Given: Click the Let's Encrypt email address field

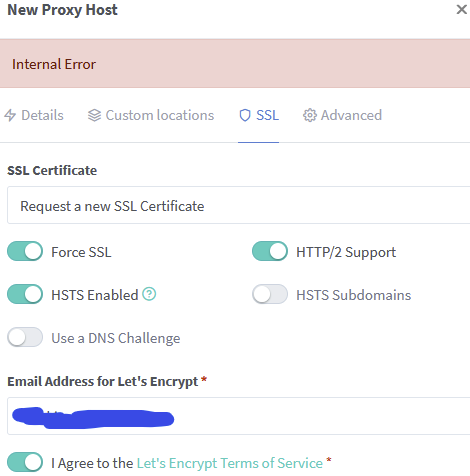Looking at the screenshot, I should click(239, 416).
